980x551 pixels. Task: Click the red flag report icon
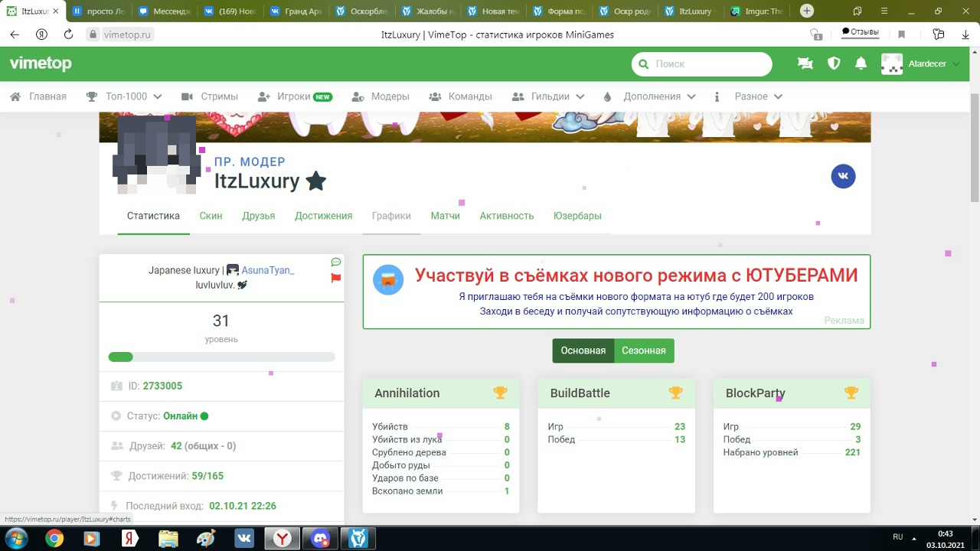(x=335, y=278)
